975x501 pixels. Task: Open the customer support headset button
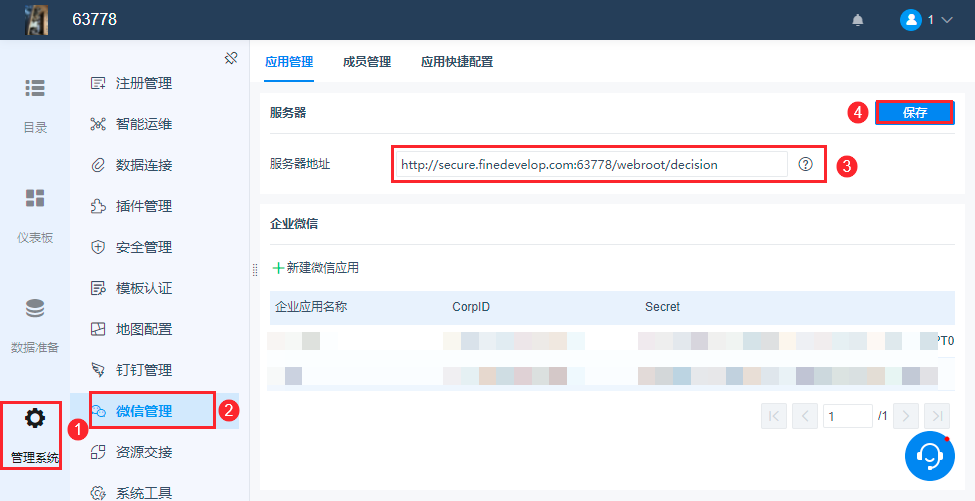[x=930, y=456]
